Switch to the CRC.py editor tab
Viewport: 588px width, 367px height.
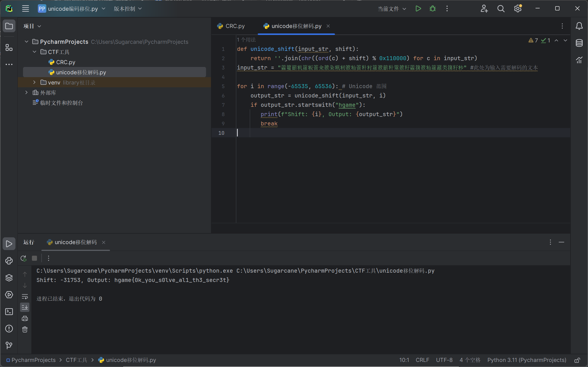pyautogui.click(x=232, y=26)
